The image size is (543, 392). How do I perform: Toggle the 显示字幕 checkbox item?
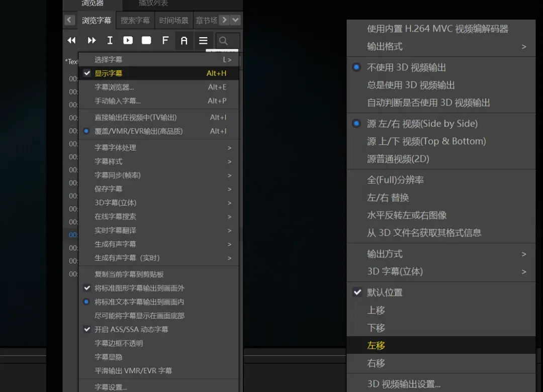pyautogui.click(x=109, y=73)
